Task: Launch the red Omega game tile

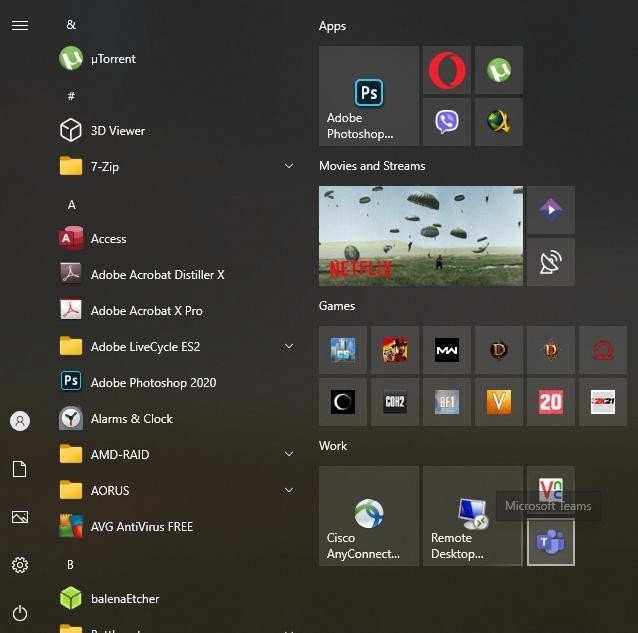Action: (x=603, y=350)
